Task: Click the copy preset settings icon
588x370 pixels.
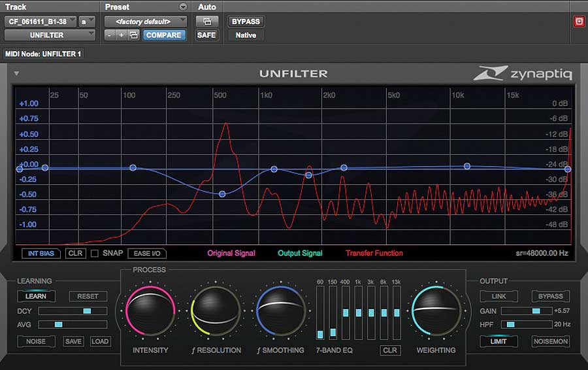Action: point(133,35)
